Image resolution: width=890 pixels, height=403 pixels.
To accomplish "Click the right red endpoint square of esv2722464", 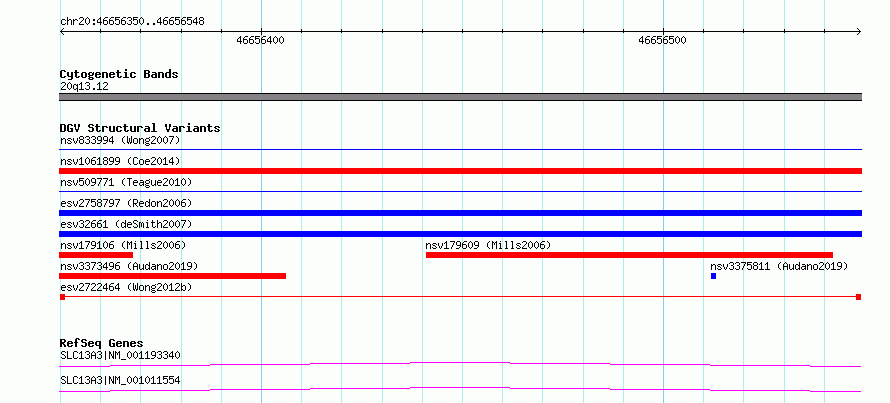I will [x=859, y=297].
